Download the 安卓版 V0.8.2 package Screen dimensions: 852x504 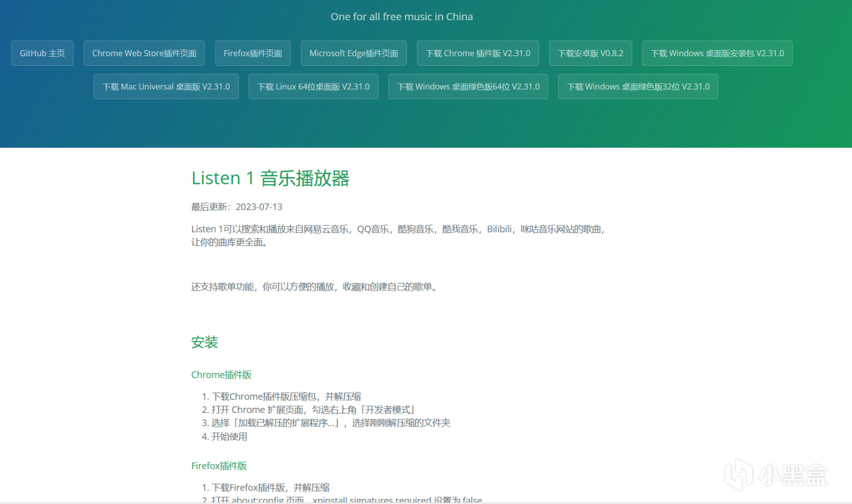(x=590, y=53)
